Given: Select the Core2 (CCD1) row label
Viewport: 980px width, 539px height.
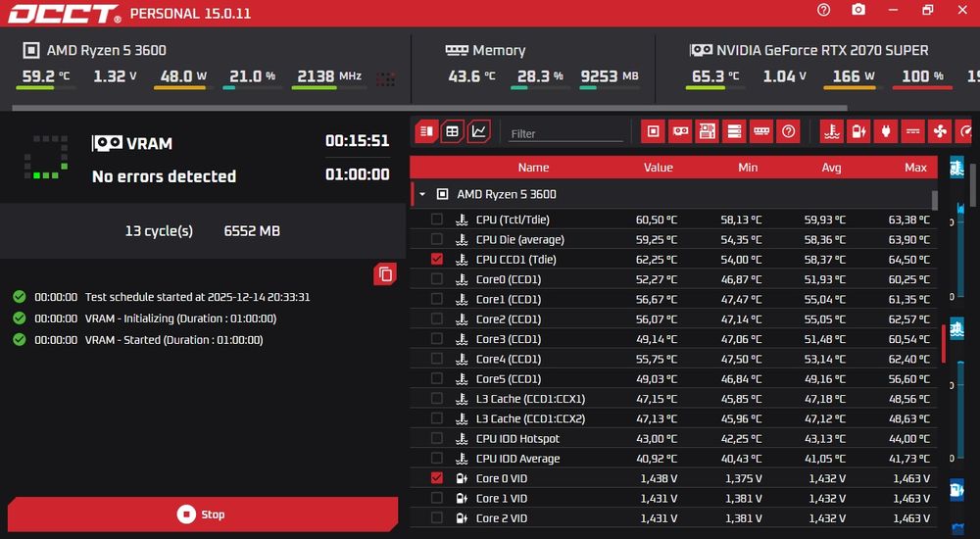Looking at the screenshot, I should click(x=508, y=318).
